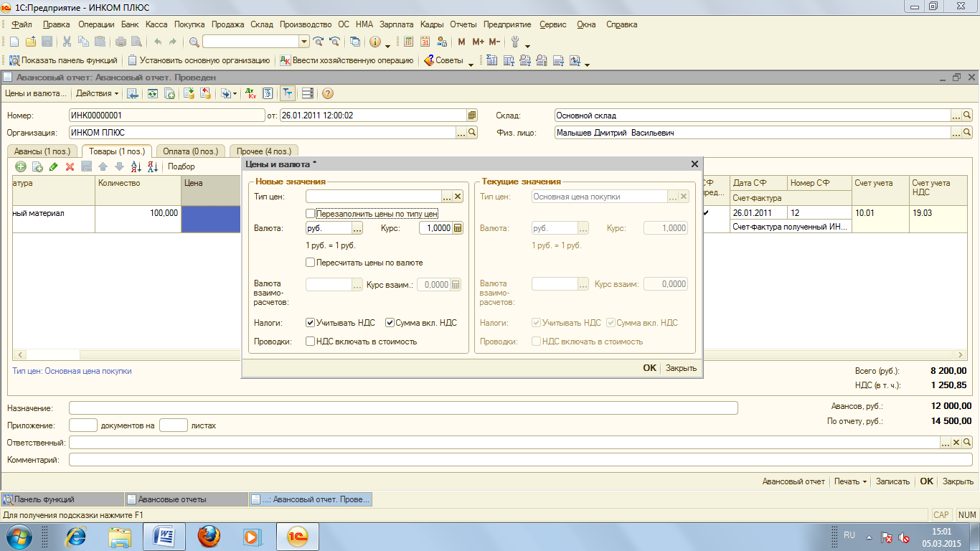This screenshot has width=980, height=551.
Task: Switch to Авансовые отчеты window in bottom panel
Action: point(186,499)
